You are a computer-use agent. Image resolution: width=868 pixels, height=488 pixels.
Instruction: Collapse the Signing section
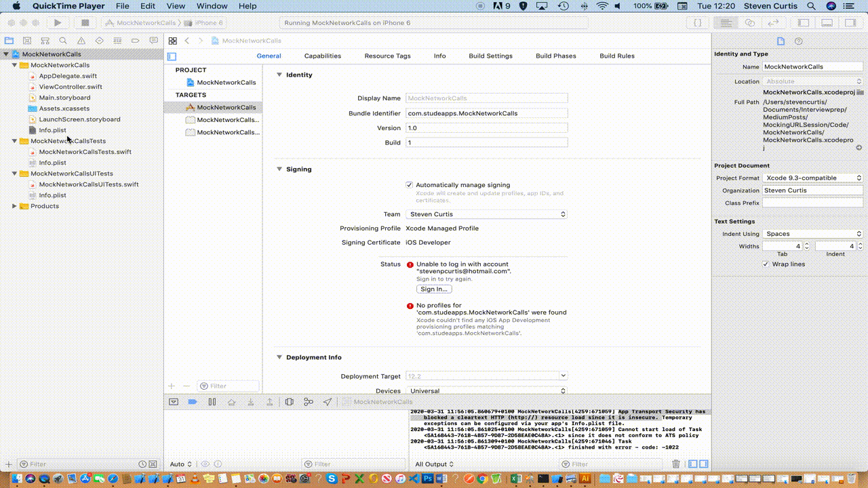point(279,169)
